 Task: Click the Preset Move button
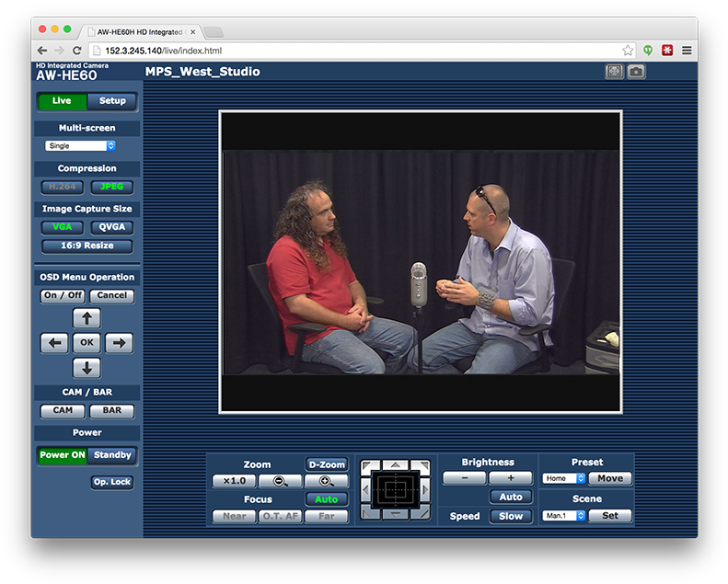610,478
